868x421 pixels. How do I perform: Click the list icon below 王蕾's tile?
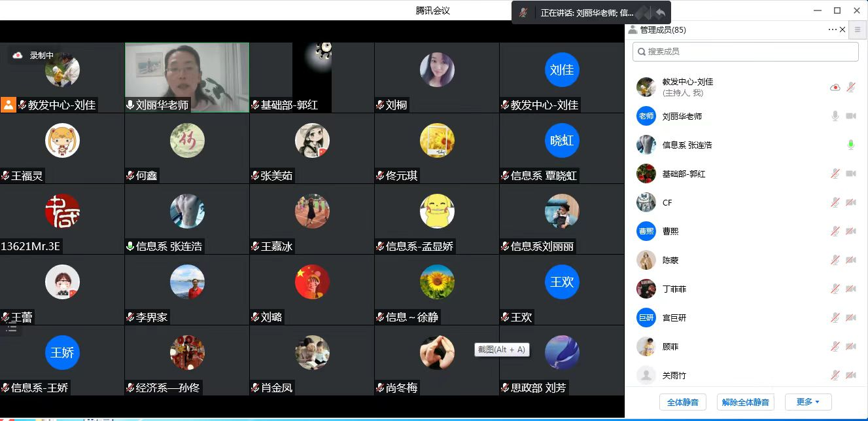click(11, 327)
